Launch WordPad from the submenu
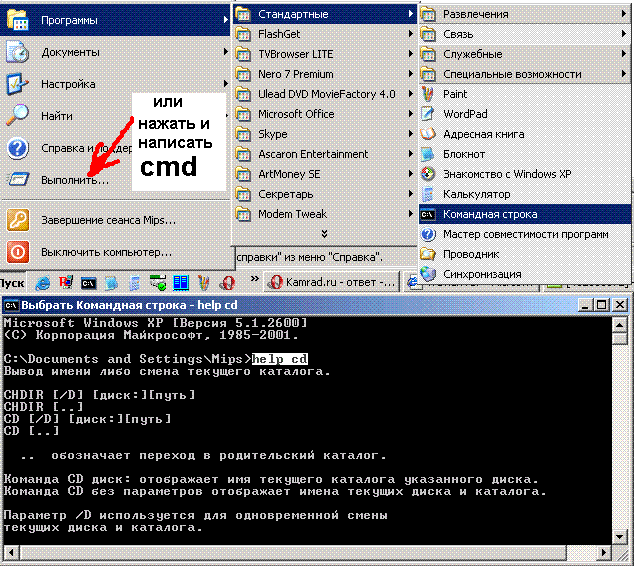This screenshot has width=634, height=566. pyautogui.click(x=465, y=114)
